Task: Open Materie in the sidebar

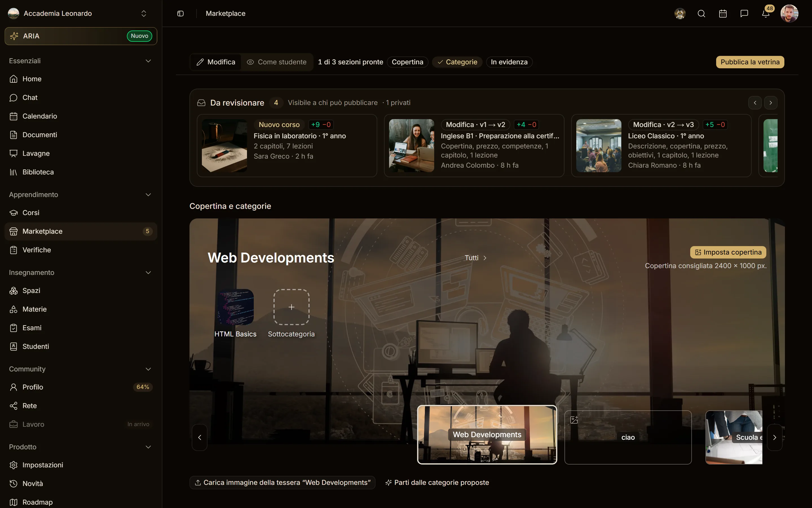Action: 81,309
